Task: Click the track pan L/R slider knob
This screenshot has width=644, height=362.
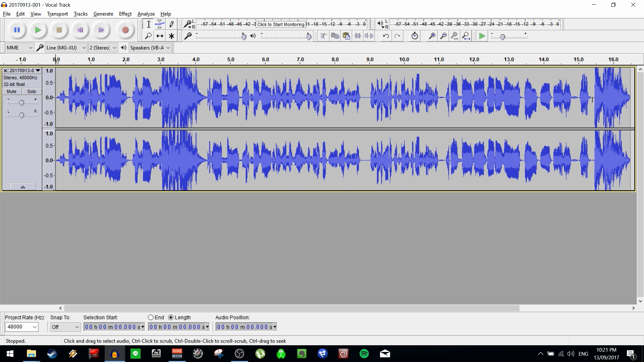Action: [x=22, y=115]
